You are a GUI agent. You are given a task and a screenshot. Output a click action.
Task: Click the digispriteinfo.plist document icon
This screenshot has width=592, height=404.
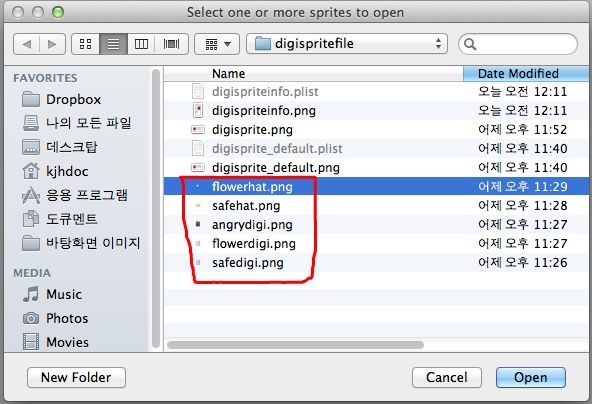point(198,91)
